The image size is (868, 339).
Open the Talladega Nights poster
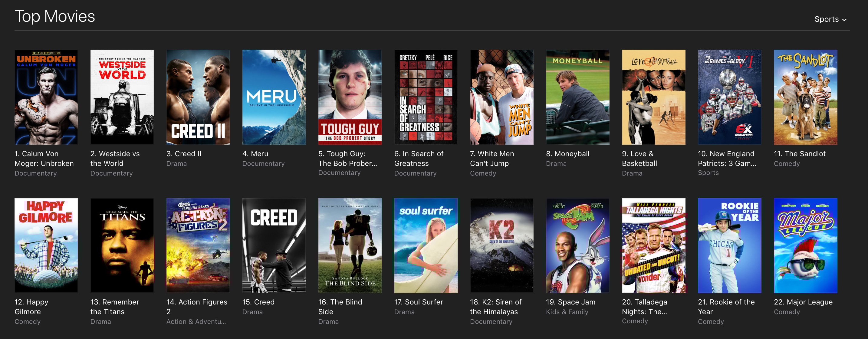[654, 245]
